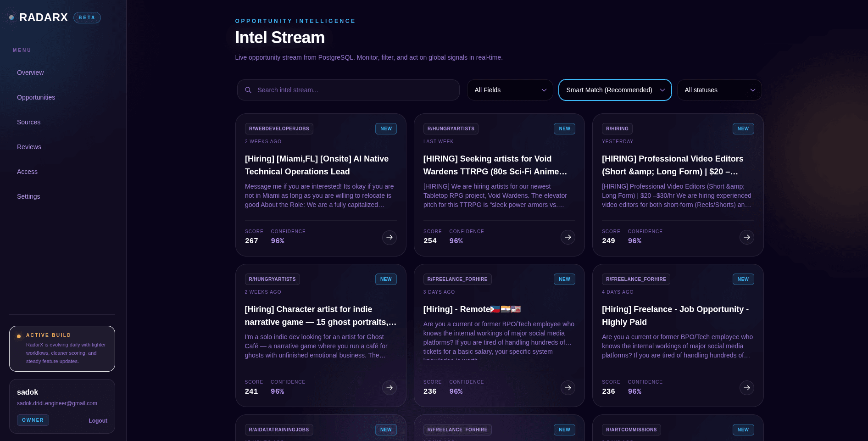Click the BETA badge next to RadarX

coord(87,17)
